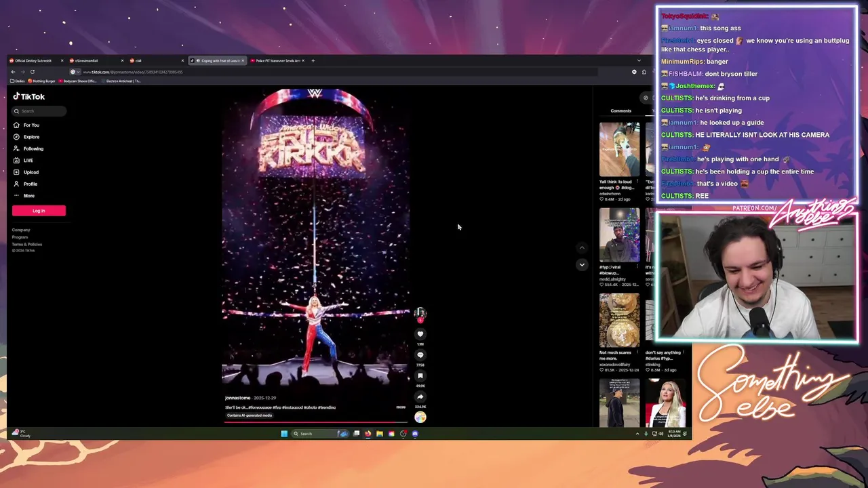Click the TikTok logo
Viewport: 868px width, 488px height.
(28, 96)
